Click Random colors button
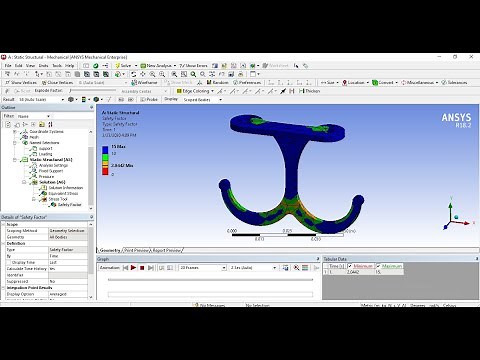The height and width of the screenshot is (360, 480). pos(217,82)
